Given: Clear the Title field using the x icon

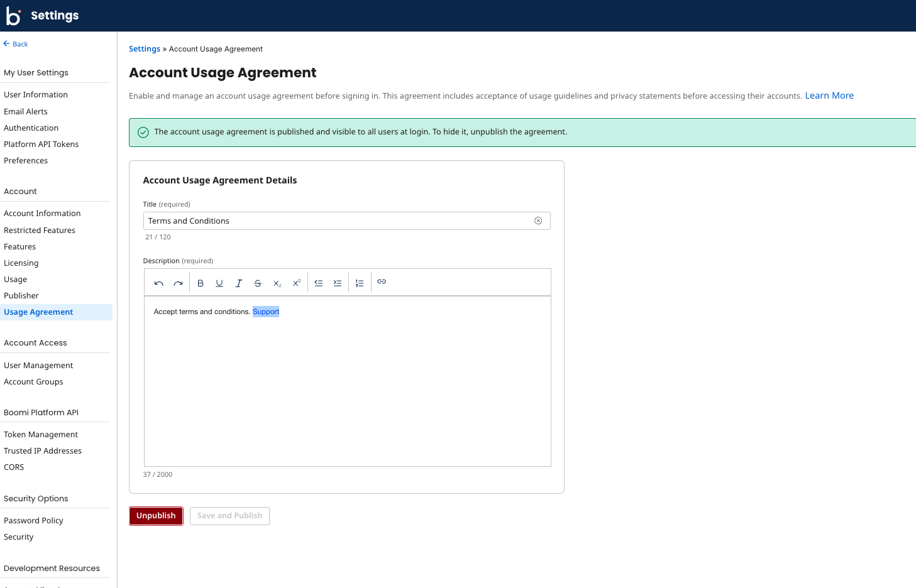Looking at the screenshot, I should pyautogui.click(x=538, y=220).
